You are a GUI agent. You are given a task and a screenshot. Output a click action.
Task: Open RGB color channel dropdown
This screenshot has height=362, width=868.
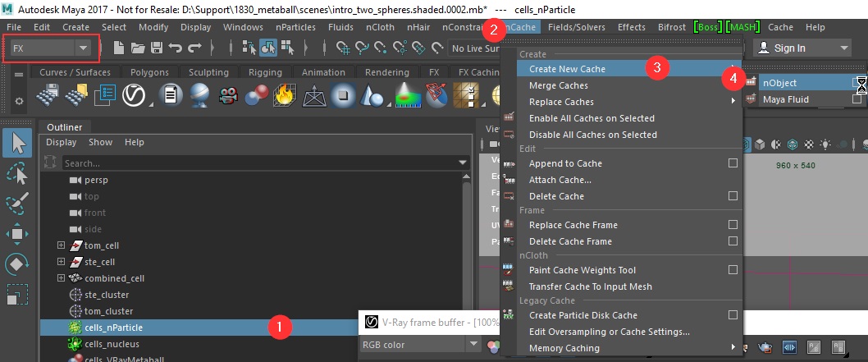473,344
